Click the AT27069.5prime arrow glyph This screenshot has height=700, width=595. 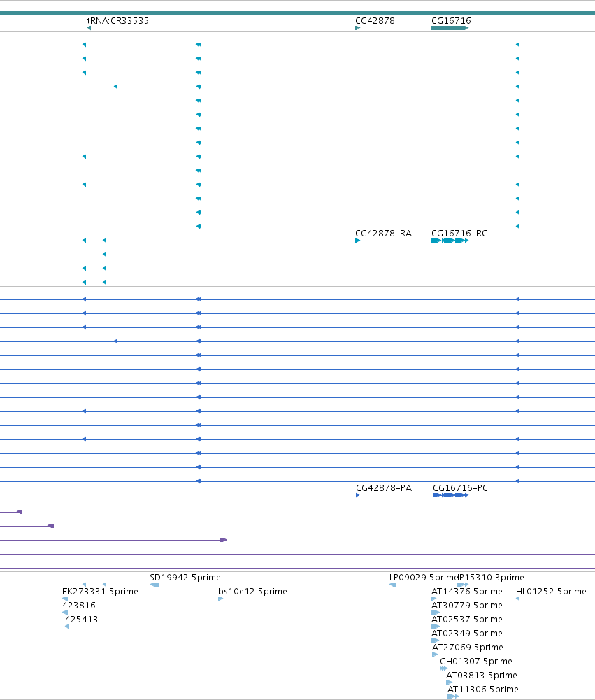pyautogui.click(x=435, y=655)
